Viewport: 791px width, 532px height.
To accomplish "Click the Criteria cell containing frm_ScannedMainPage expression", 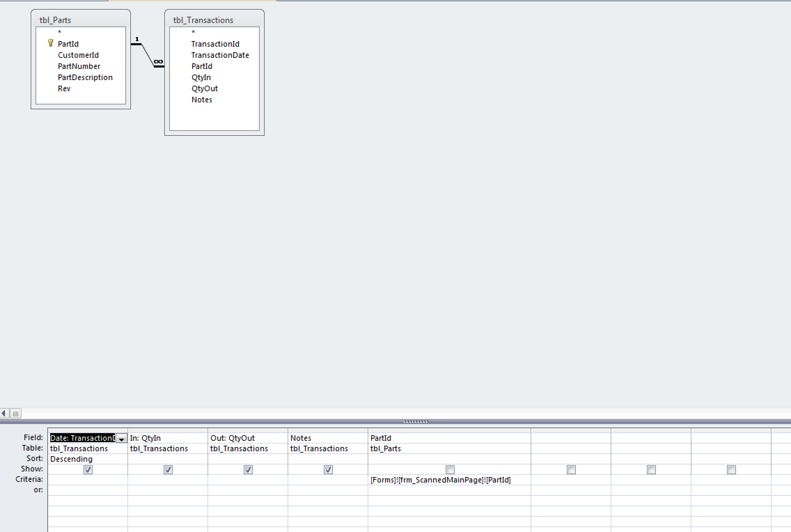I will point(440,480).
